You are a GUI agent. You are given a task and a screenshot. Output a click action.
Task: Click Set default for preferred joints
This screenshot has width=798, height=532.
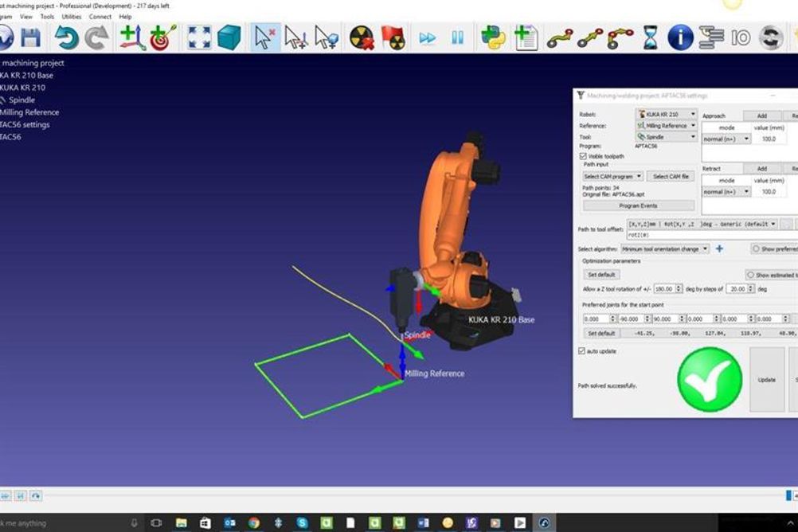[601, 334]
